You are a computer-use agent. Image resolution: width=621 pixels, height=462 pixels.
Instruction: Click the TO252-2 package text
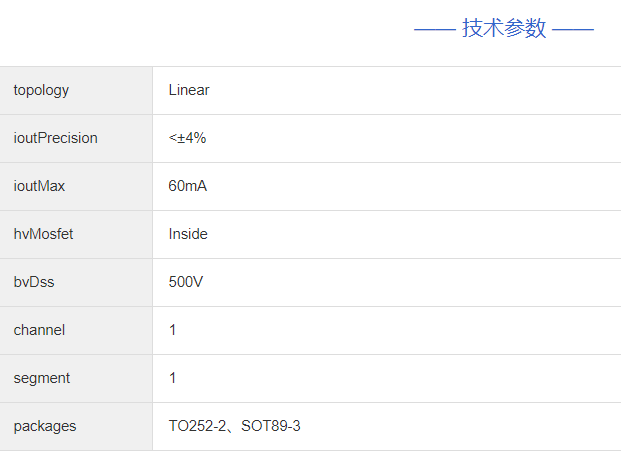[197, 426]
